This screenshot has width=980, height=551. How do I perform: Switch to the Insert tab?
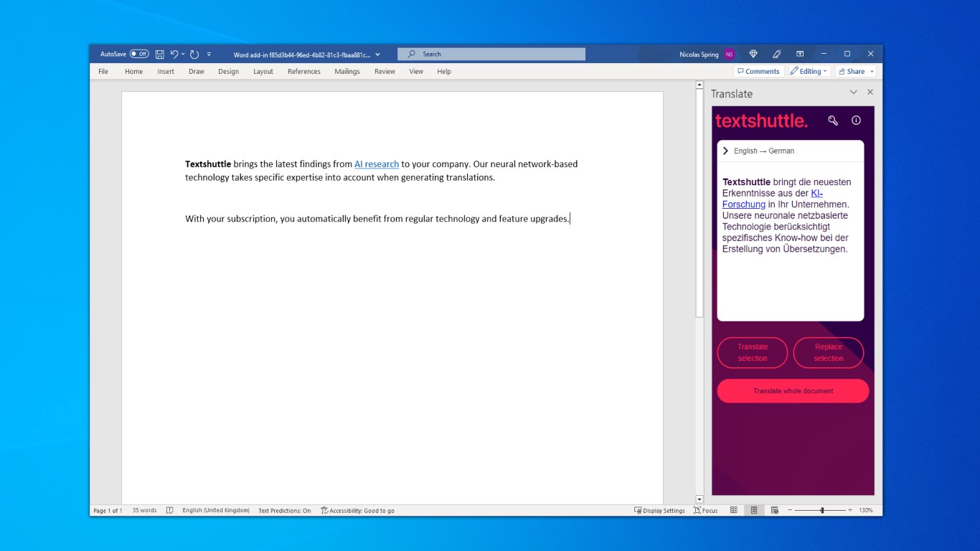pyautogui.click(x=166, y=71)
